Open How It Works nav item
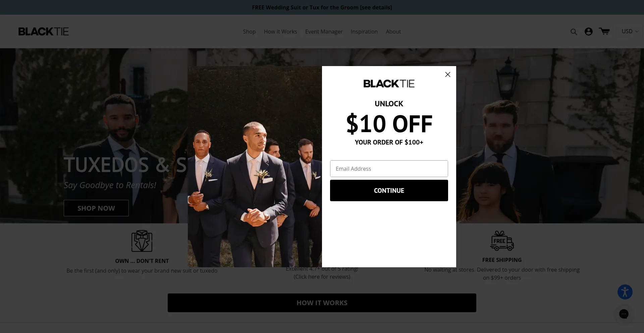Image resolution: width=644 pixels, height=333 pixels. [x=280, y=32]
